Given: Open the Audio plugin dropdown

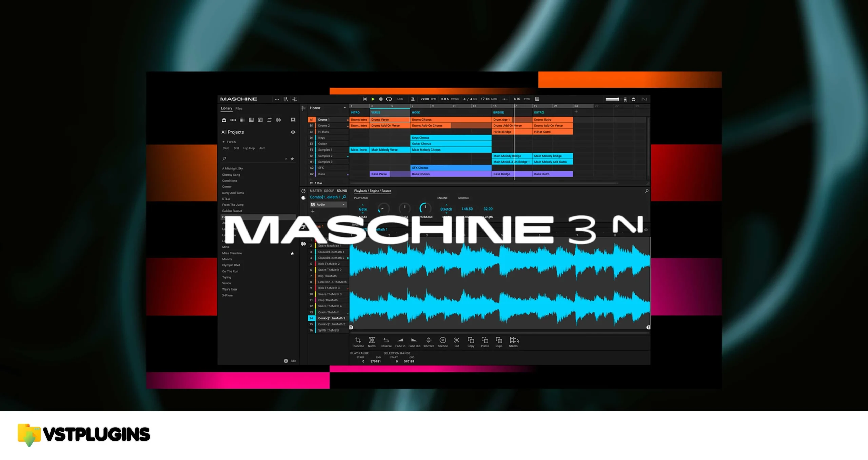Looking at the screenshot, I should (x=328, y=205).
